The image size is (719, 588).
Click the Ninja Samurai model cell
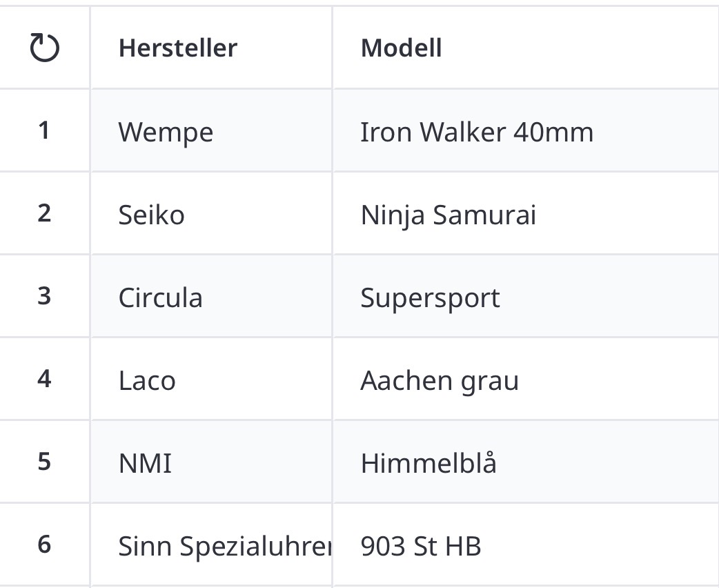coord(448,215)
